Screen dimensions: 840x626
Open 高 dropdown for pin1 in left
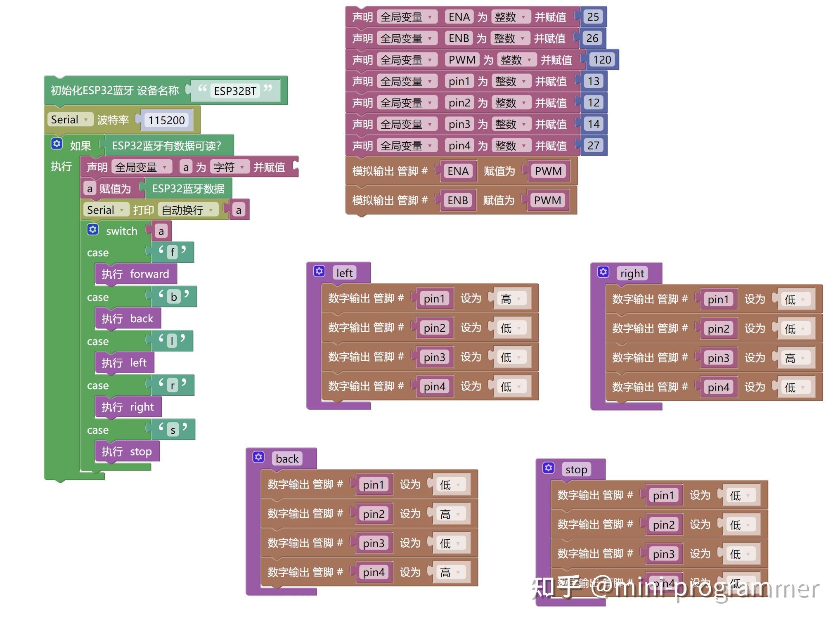tap(511, 298)
